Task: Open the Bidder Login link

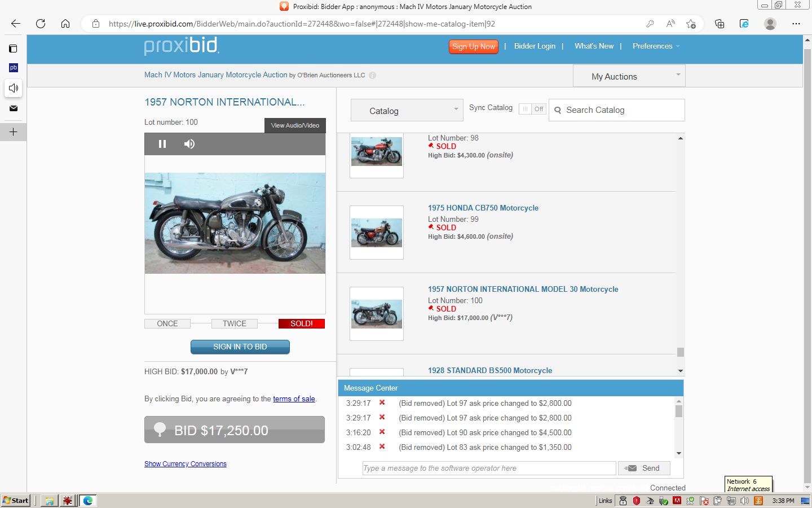Action: pos(535,46)
